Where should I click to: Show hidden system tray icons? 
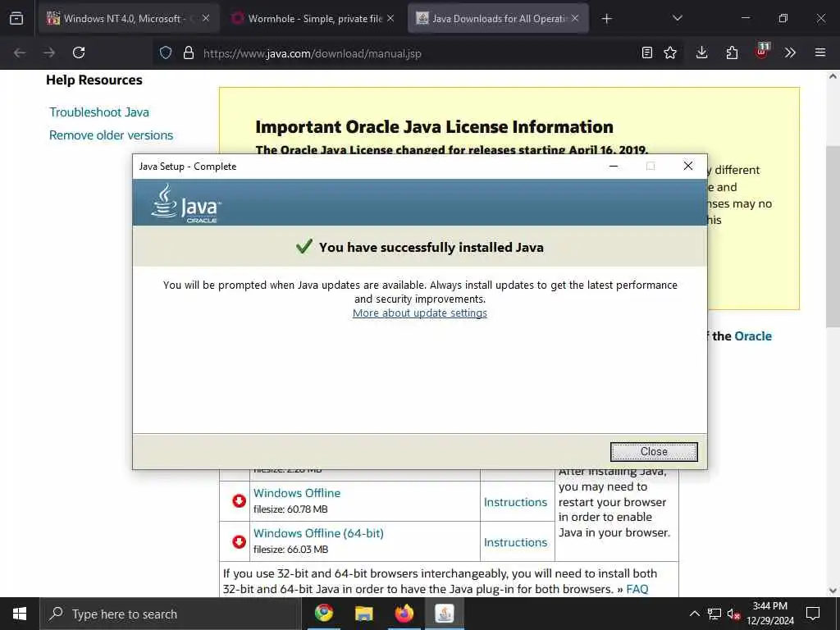coord(694,614)
